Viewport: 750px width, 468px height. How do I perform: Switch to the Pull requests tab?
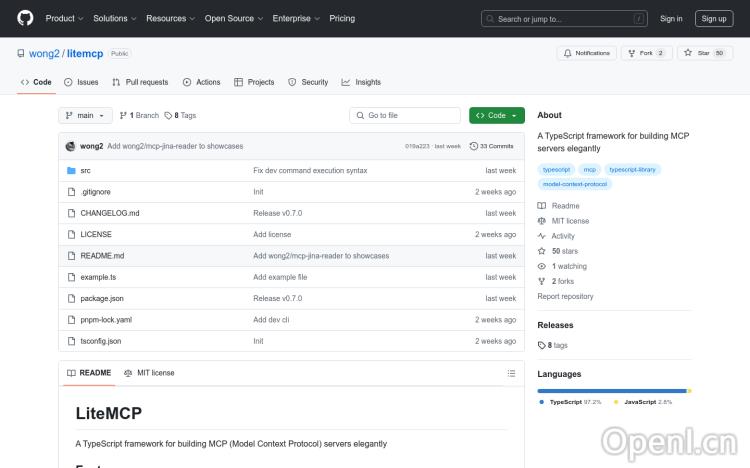pyautogui.click(x=140, y=82)
